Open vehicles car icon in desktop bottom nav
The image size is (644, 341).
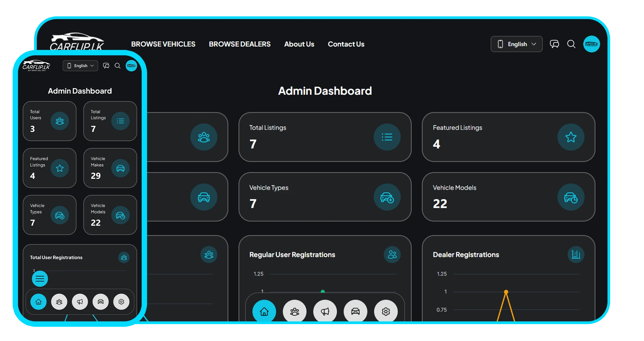point(355,311)
